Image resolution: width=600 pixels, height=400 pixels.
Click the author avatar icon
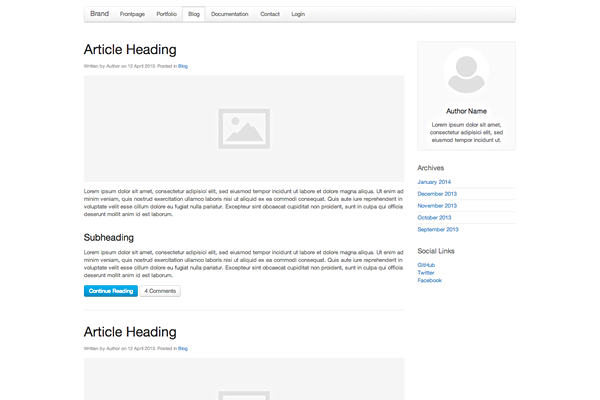point(466,72)
